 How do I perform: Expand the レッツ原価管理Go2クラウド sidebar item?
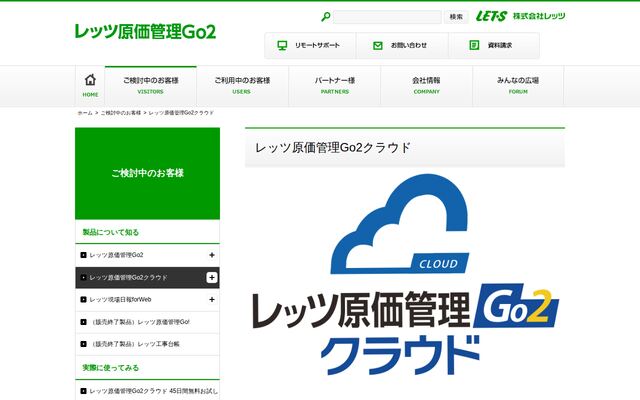point(211,278)
